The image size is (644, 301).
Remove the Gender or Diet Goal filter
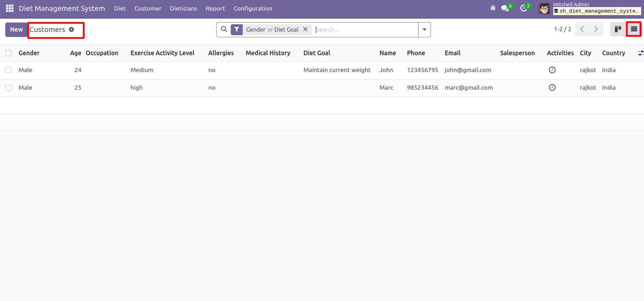coord(305,30)
